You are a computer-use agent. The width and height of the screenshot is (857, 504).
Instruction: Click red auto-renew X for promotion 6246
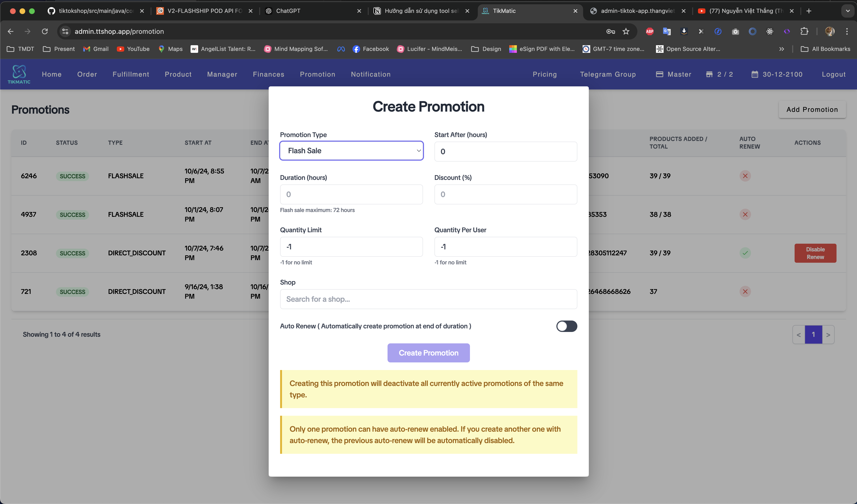click(745, 176)
